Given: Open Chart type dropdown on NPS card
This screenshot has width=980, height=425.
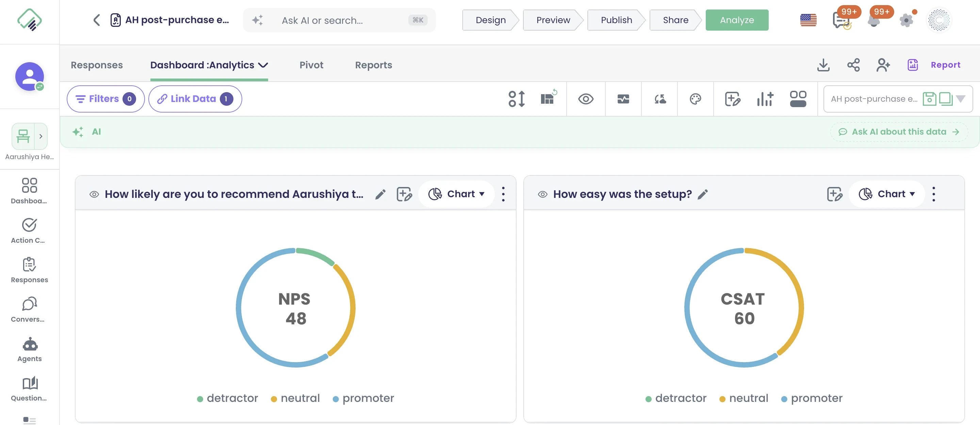Looking at the screenshot, I should pyautogui.click(x=456, y=194).
